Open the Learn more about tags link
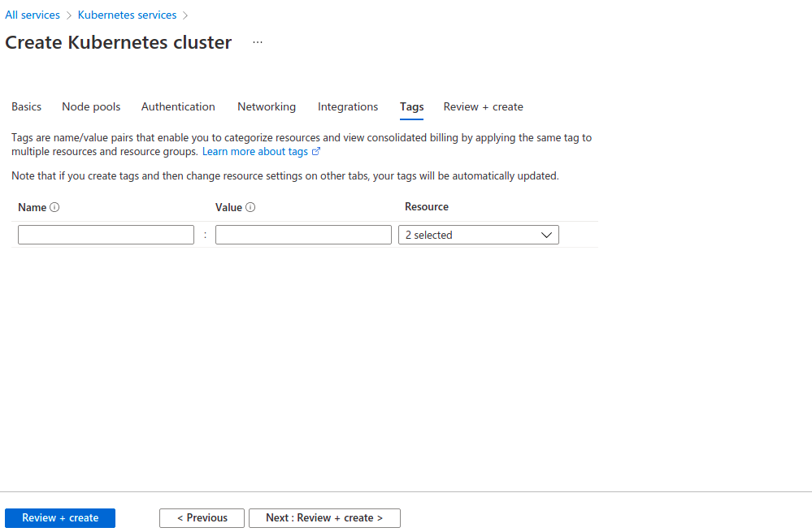Viewport: 812px width, 532px height. 261,152
